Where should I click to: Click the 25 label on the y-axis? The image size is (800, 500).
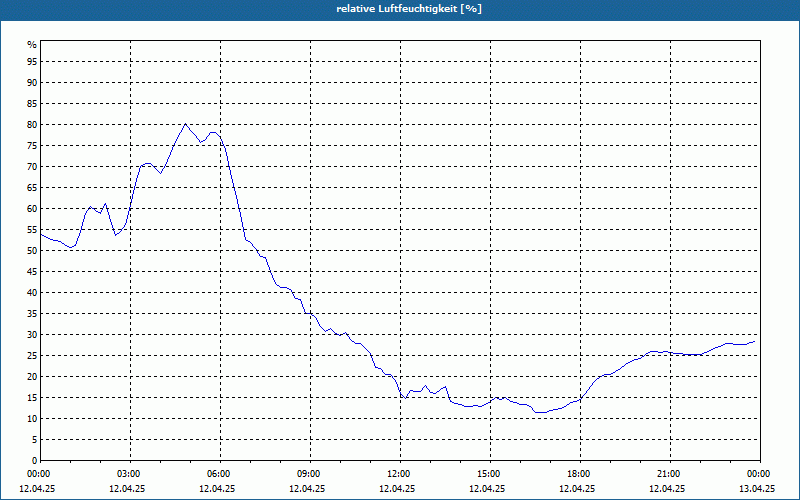(32, 356)
